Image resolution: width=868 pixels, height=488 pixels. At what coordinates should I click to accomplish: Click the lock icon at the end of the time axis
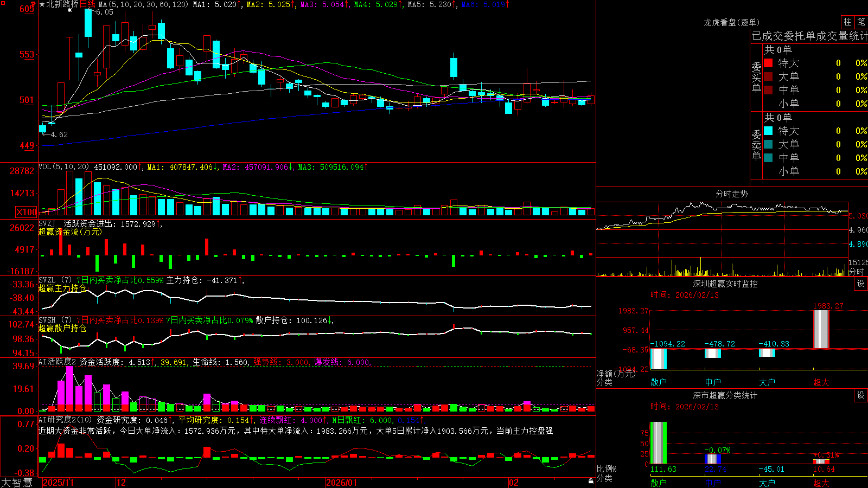coord(591,481)
